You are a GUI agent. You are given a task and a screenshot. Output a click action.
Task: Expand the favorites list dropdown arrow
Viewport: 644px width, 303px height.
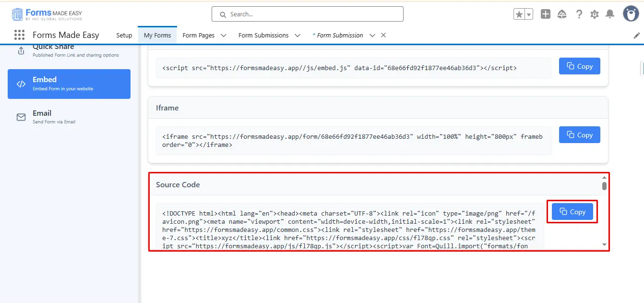click(529, 14)
